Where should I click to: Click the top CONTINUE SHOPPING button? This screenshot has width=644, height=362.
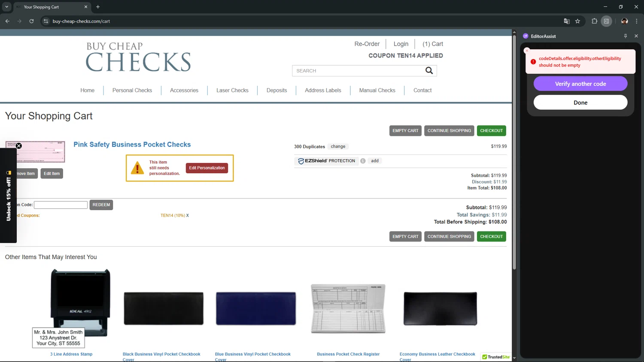(449, 131)
